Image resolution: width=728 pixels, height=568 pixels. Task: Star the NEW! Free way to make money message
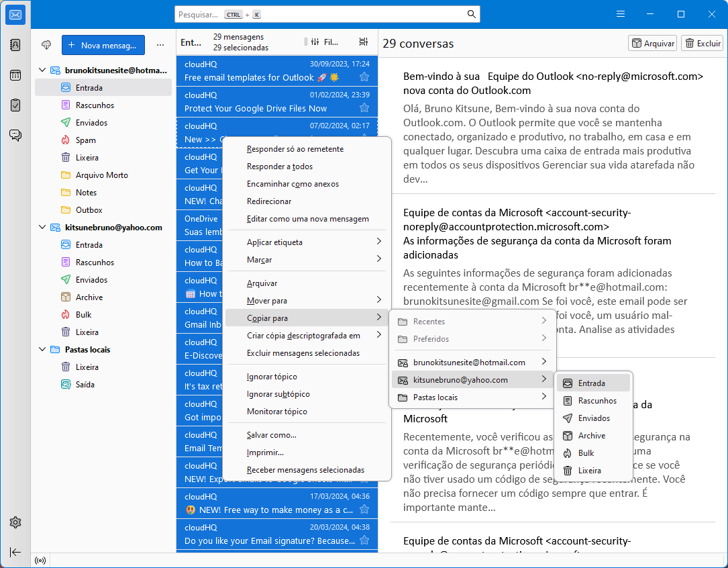pyautogui.click(x=364, y=510)
